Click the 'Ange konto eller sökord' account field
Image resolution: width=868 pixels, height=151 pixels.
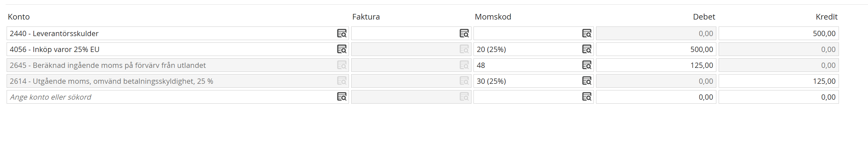169,97
